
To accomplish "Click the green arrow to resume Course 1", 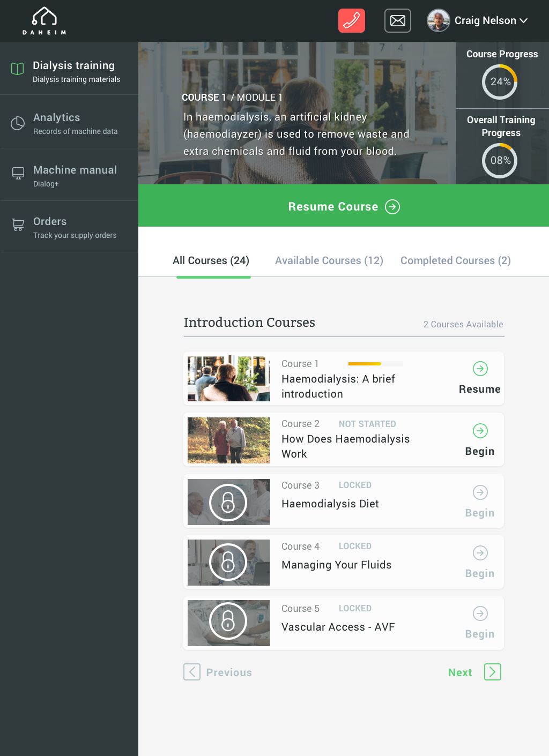I will pos(480,369).
